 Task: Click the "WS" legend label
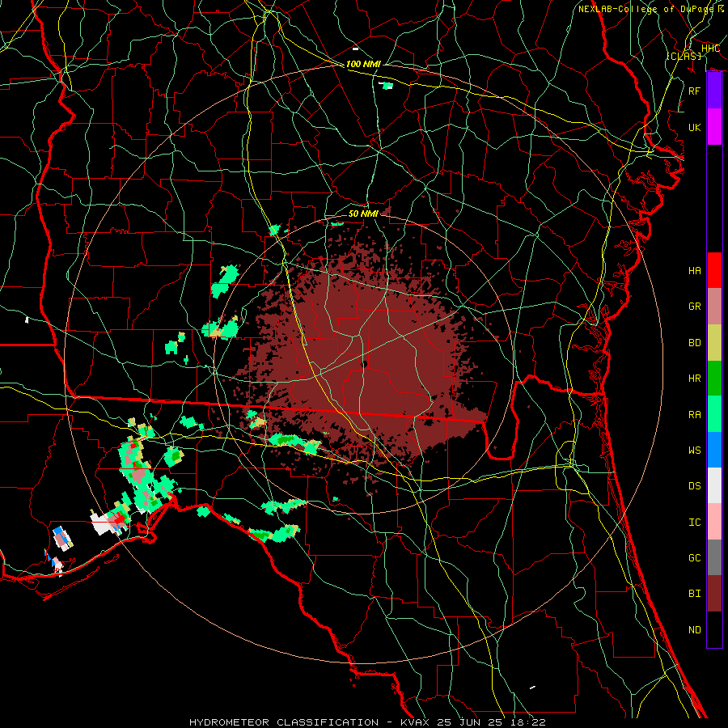point(694,450)
